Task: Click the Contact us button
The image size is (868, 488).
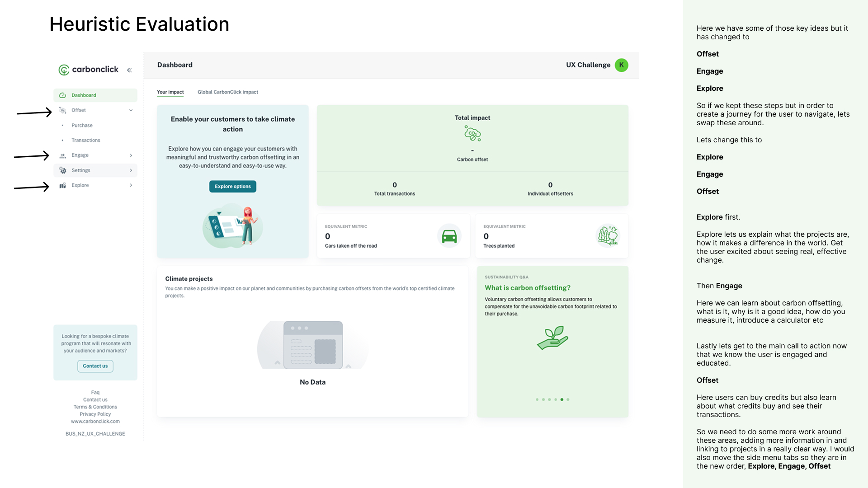Action: pyautogui.click(x=95, y=366)
